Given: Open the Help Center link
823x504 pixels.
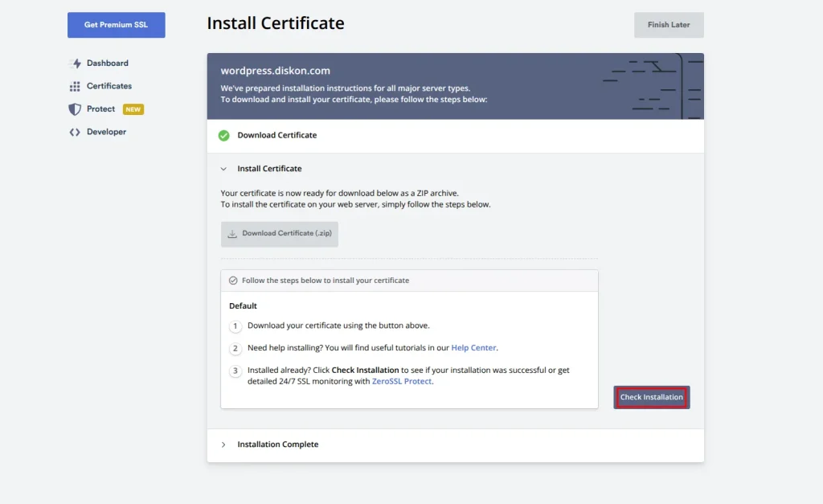Looking at the screenshot, I should (x=473, y=347).
